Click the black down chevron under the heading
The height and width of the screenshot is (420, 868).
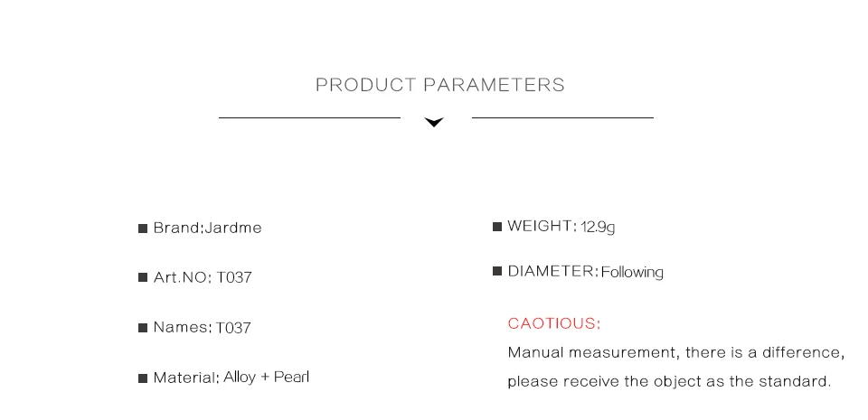pos(434,122)
